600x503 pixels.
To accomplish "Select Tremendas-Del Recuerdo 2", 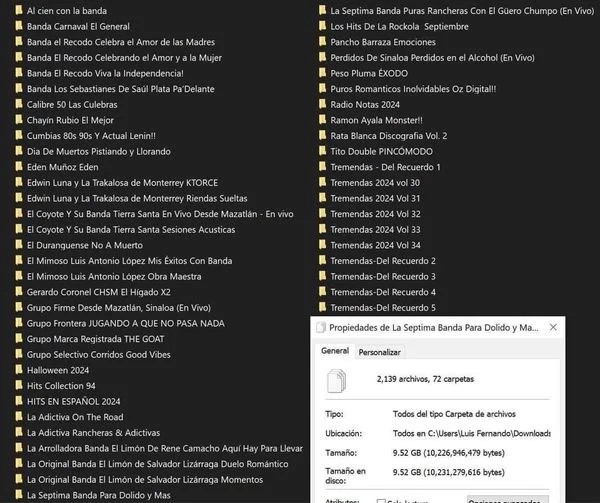I will point(383,261).
